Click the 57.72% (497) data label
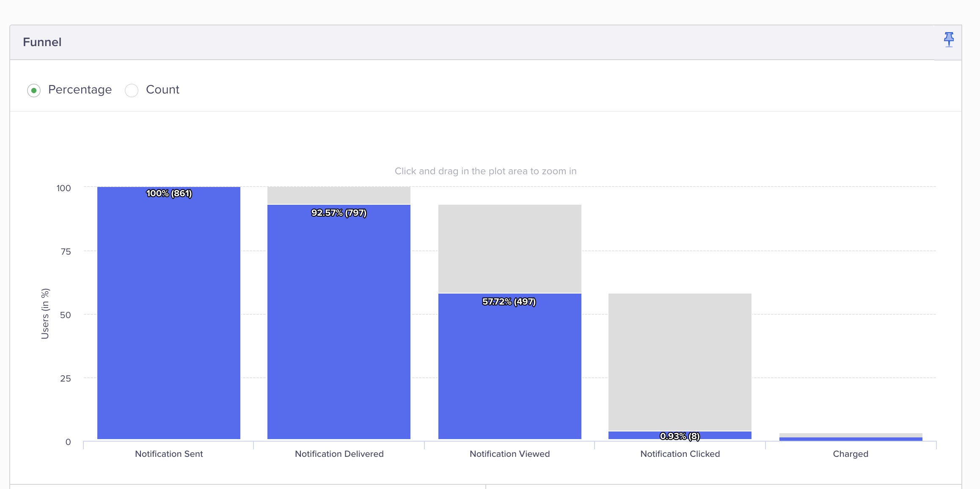980x489 pixels. [509, 302]
